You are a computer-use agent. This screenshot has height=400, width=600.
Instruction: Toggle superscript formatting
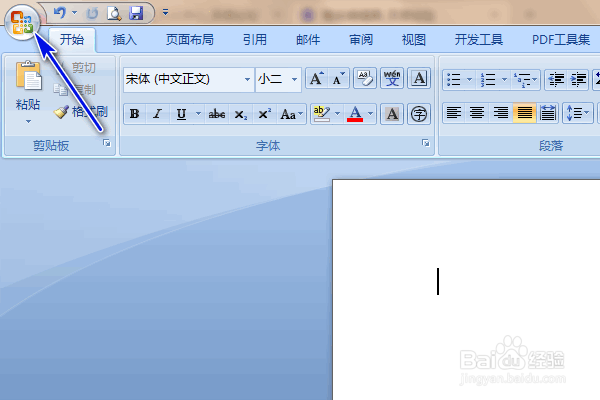click(264, 114)
